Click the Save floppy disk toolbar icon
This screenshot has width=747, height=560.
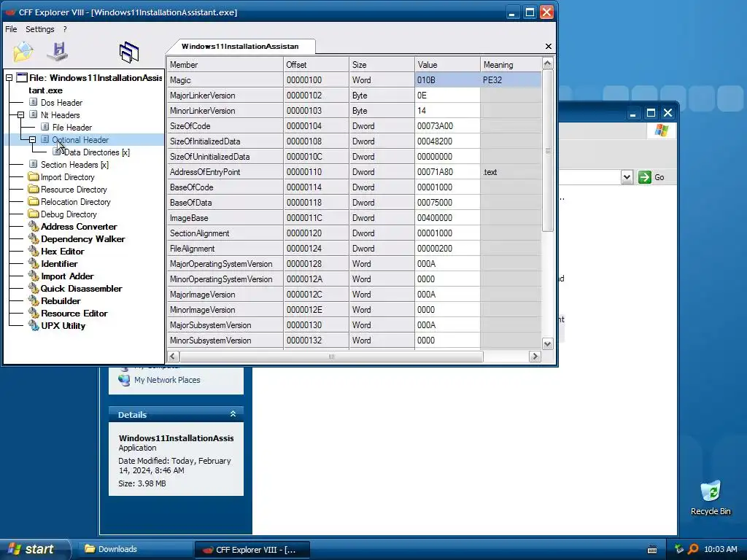[x=58, y=52]
